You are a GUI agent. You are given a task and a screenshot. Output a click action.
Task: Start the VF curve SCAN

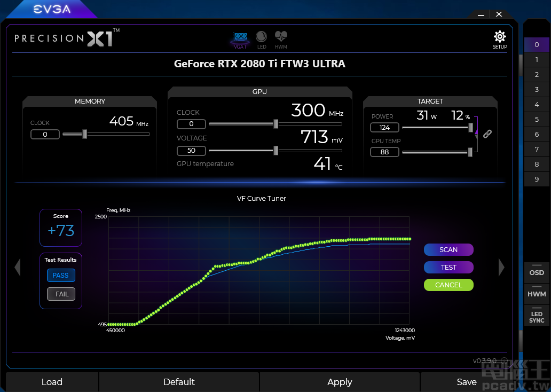448,249
